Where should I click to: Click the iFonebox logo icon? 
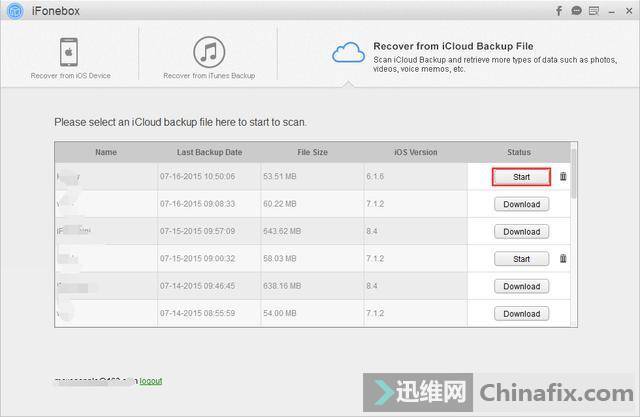pos(15,11)
